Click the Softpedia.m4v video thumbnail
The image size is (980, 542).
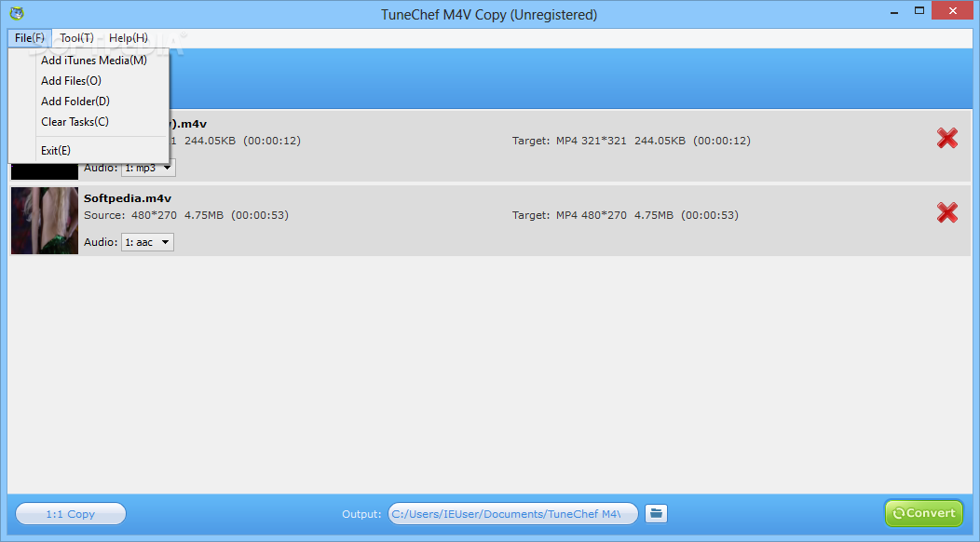[x=45, y=221]
